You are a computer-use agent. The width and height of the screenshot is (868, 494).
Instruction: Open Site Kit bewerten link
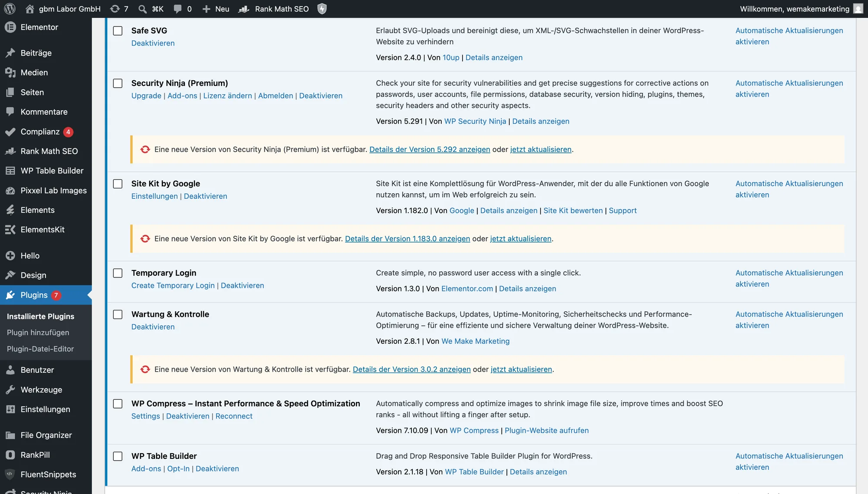573,211
